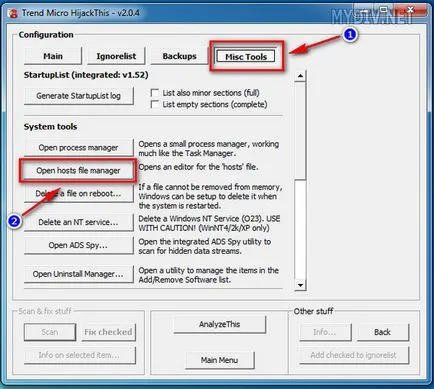This screenshot has width=434, height=389.
Task: Select the Misc Tools tab
Action: click(246, 57)
